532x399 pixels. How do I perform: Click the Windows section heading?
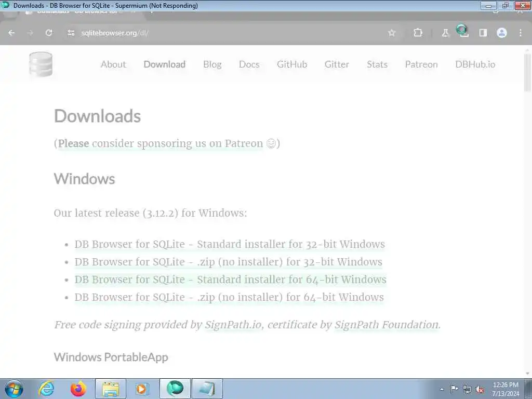(x=85, y=179)
